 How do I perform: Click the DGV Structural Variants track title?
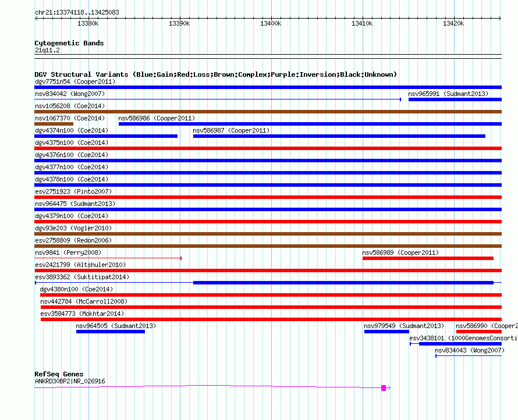point(215,74)
